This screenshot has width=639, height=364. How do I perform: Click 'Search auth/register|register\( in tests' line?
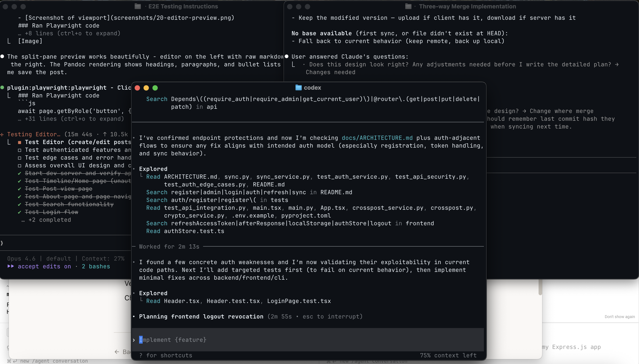tap(217, 200)
